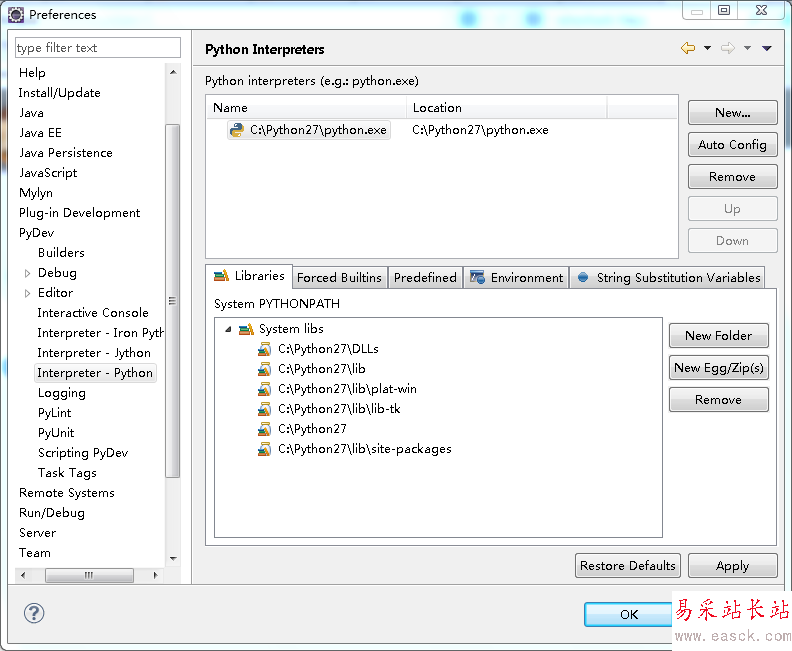The width and height of the screenshot is (792, 651).
Task: Click the System libs folder icon
Action: coord(246,329)
